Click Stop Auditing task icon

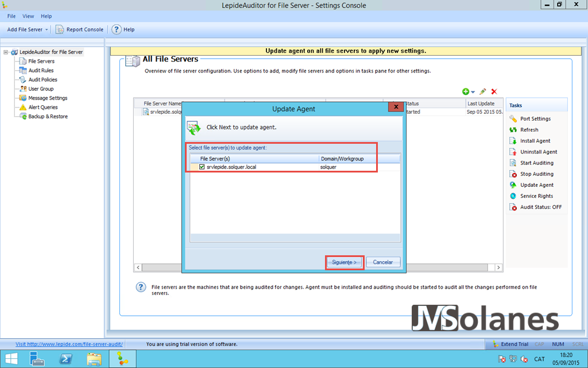click(x=513, y=174)
